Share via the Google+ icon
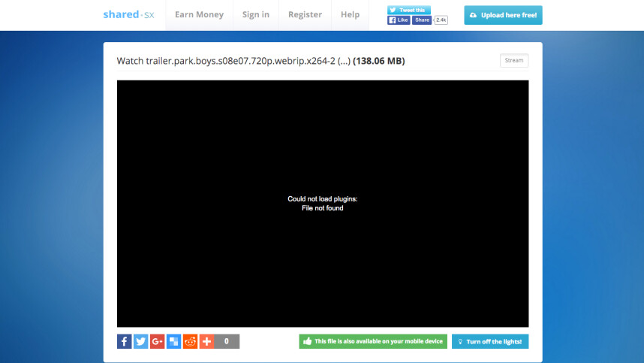The height and width of the screenshot is (363, 644). pos(158,341)
